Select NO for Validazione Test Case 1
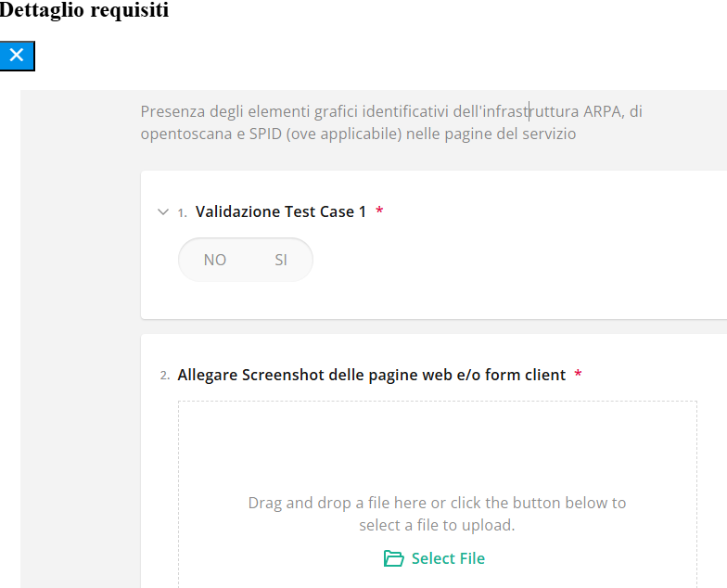 point(215,260)
